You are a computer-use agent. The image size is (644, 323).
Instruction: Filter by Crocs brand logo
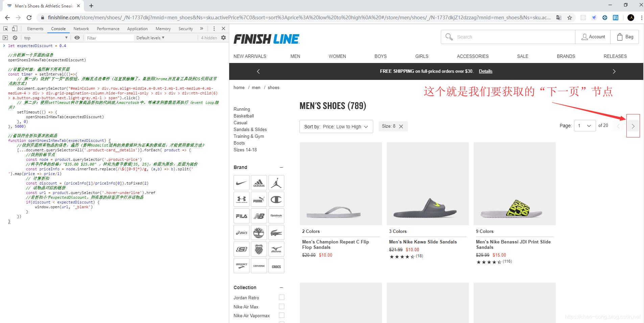pyautogui.click(x=276, y=266)
